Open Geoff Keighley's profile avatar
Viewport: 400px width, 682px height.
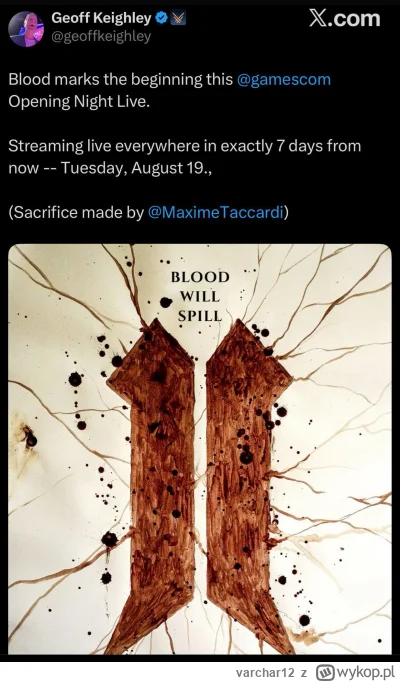(x=26, y=29)
